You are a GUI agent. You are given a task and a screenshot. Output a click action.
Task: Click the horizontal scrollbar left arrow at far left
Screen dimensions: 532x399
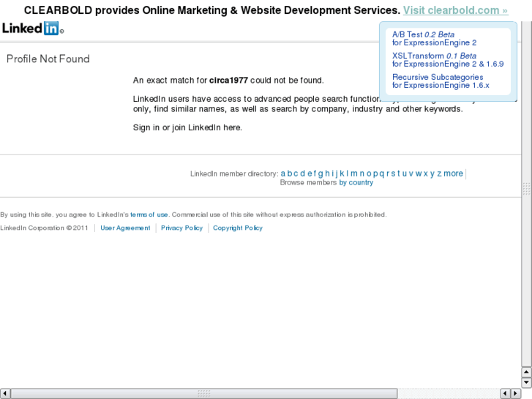pos(4,394)
